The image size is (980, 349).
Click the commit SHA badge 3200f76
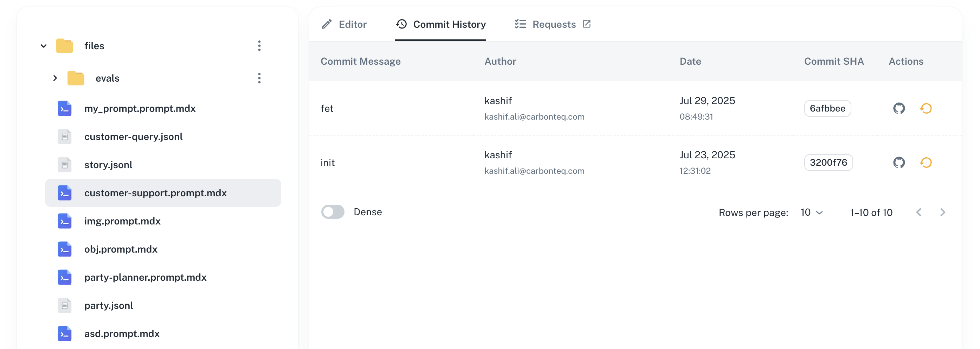pyautogui.click(x=828, y=163)
